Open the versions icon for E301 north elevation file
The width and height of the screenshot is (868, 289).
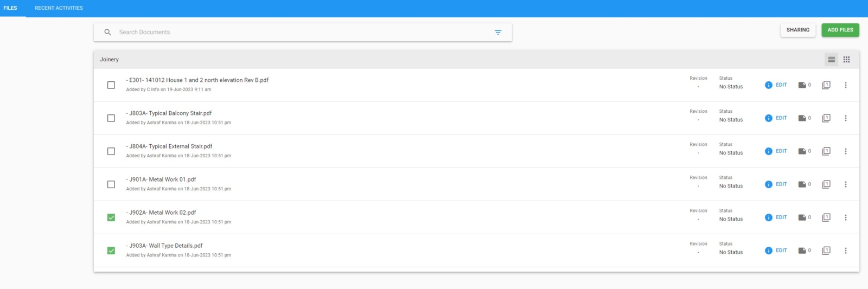(x=826, y=85)
